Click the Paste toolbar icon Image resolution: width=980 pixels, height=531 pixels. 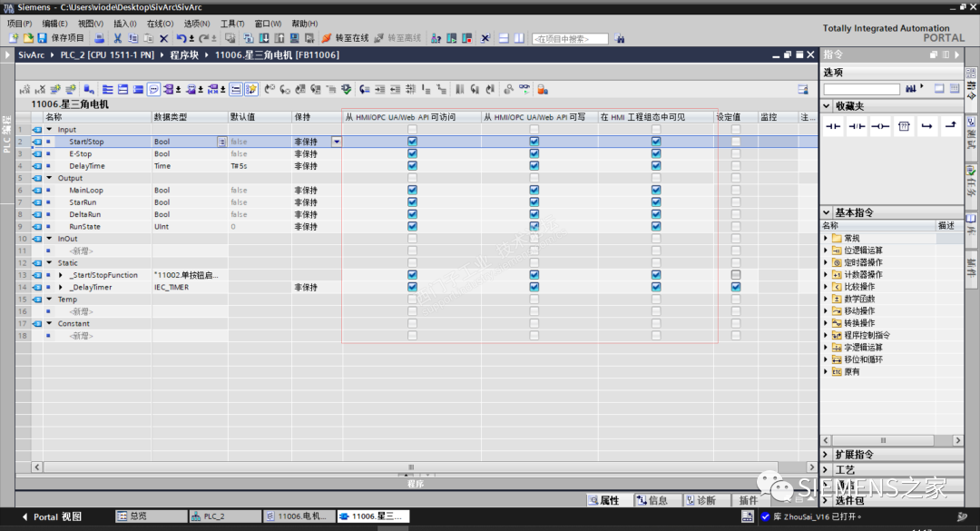click(x=147, y=39)
